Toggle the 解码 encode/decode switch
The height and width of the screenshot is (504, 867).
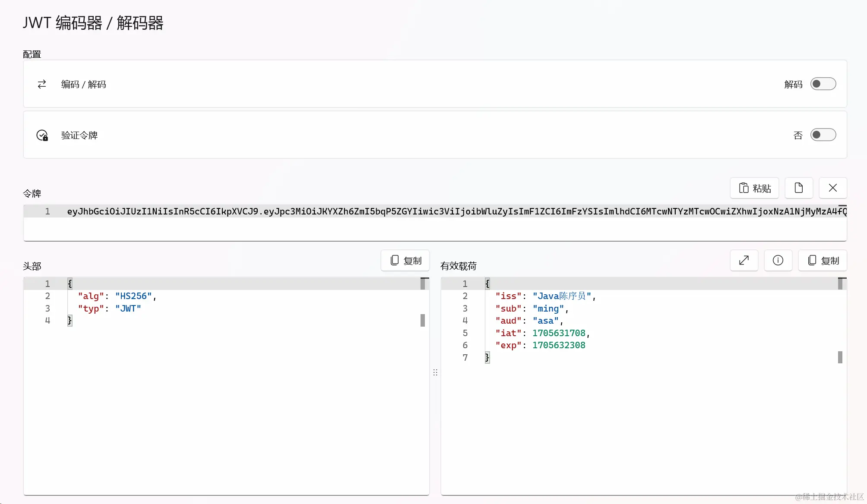pyautogui.click(x=823, y=84)
